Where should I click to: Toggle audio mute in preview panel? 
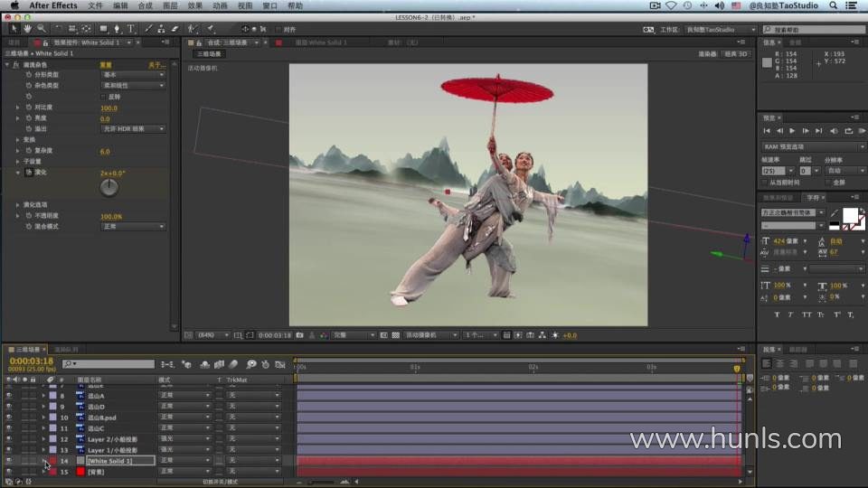[x=834, y=131]
